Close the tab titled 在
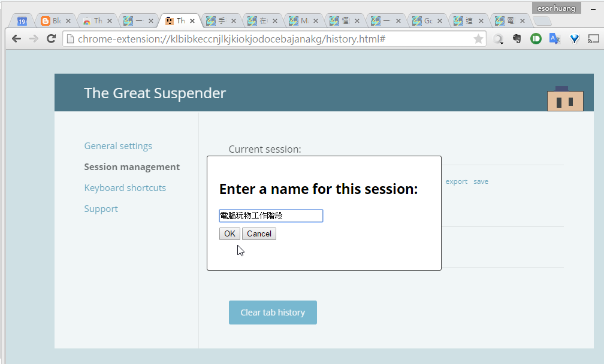The image size is (604, 364). [274, 21]
